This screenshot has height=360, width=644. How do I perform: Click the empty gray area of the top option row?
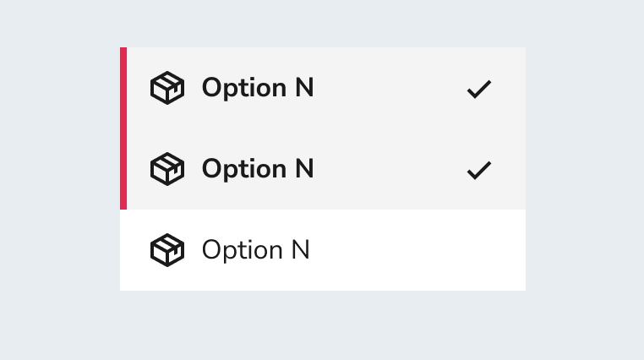point(390,88)
